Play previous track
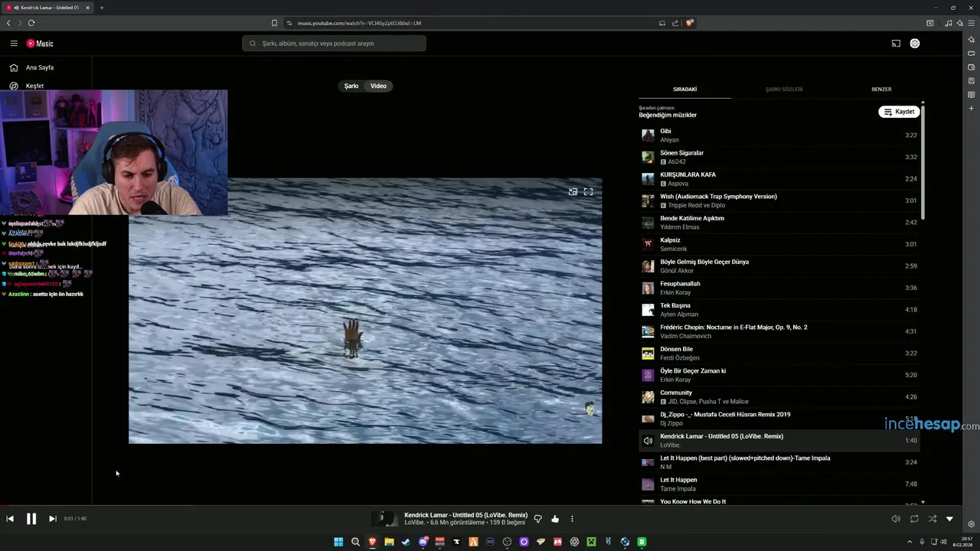 (10, 519)
